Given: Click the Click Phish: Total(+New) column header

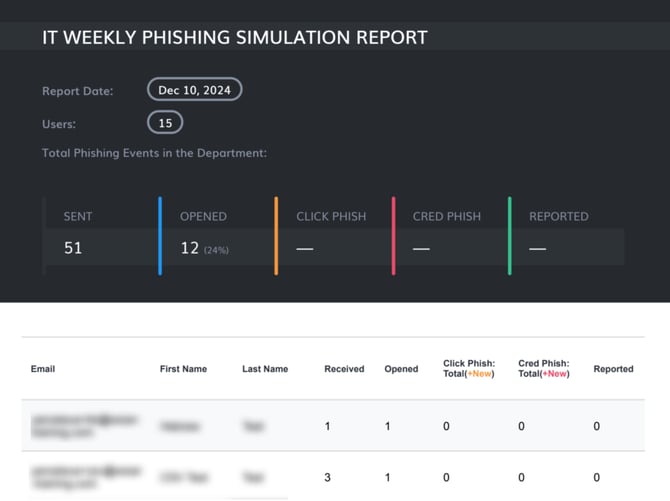Looking at the screenshot, I should 467,368.
